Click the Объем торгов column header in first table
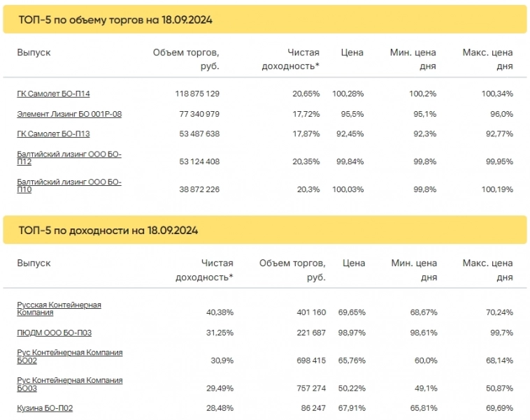 (186, 59)
